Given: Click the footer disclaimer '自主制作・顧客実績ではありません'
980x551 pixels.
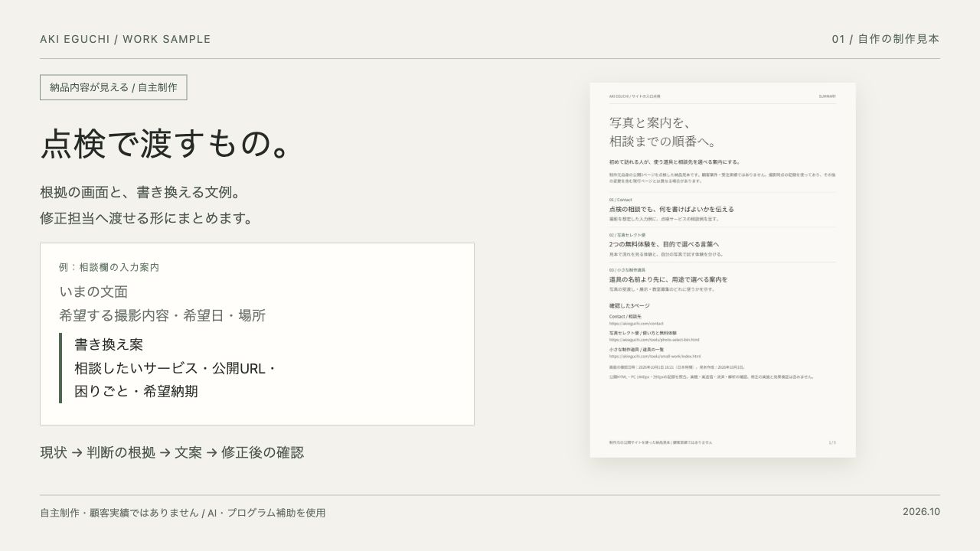Looking at the screenshot, I should (119, 513).
